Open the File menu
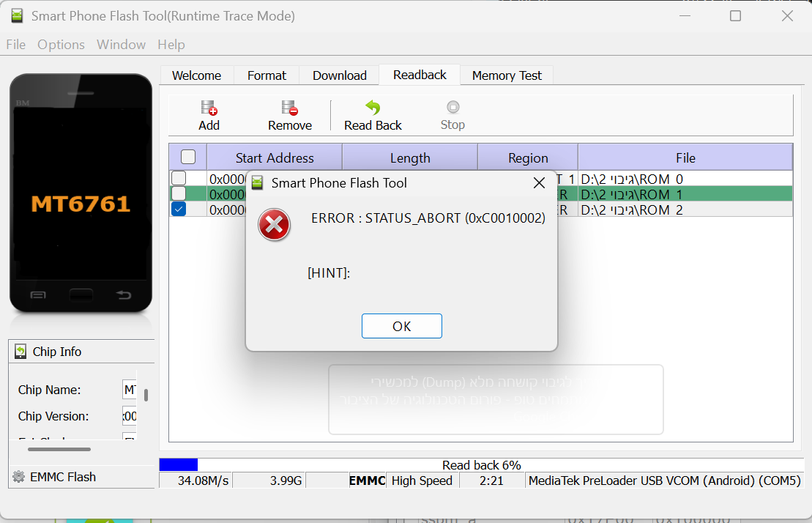812x523 pixels. (x=15, y=45)
